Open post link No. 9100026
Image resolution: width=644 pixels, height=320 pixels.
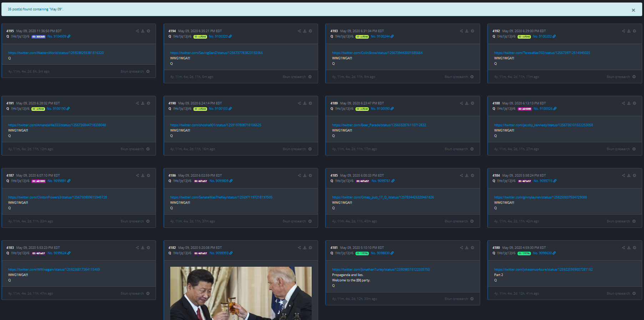click(545, 109)
